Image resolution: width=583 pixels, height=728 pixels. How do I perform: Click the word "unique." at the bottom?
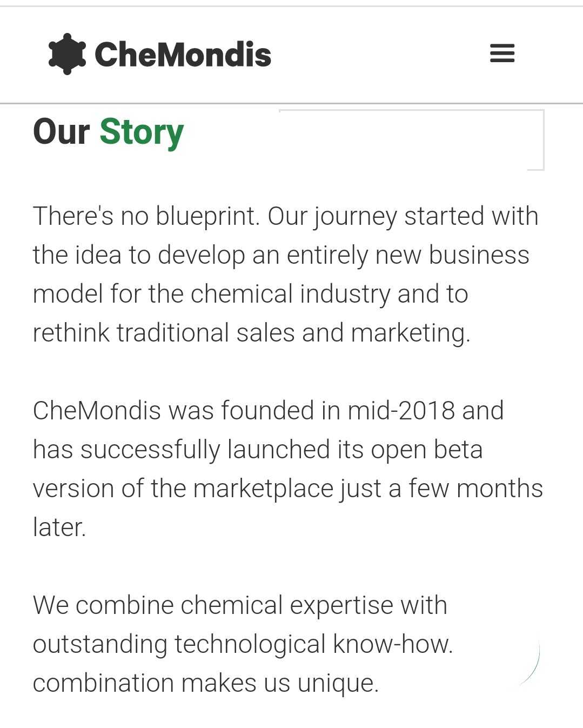[338, 683]
